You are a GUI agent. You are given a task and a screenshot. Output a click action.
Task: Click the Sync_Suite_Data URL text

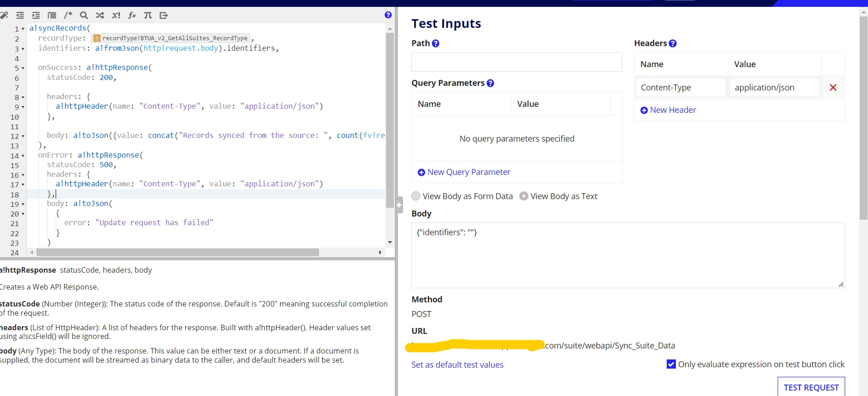tap(645, 346)
